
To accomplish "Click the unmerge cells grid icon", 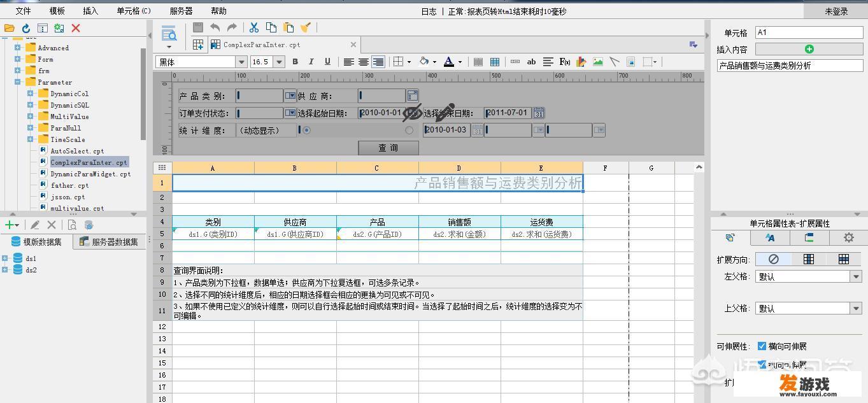I will pyautogui.click(x=494, y=62).
